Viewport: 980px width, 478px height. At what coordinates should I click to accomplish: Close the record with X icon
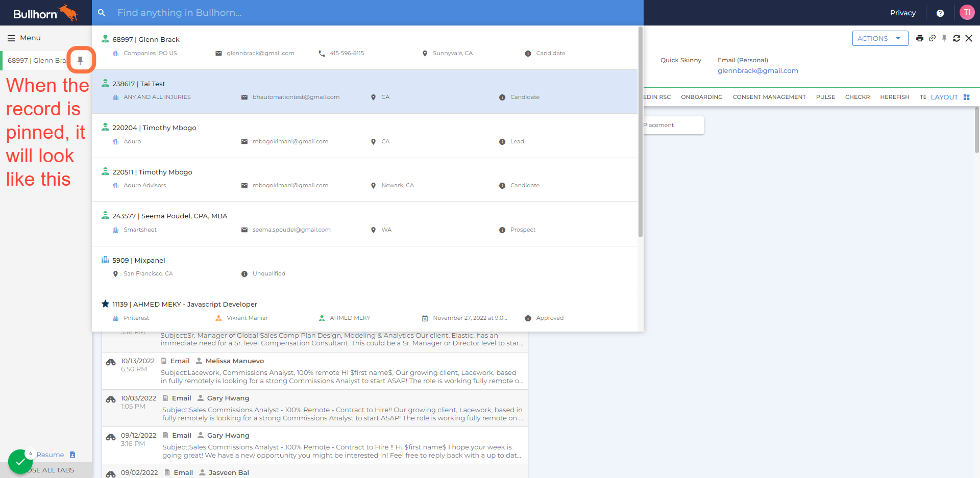(969, 38)
